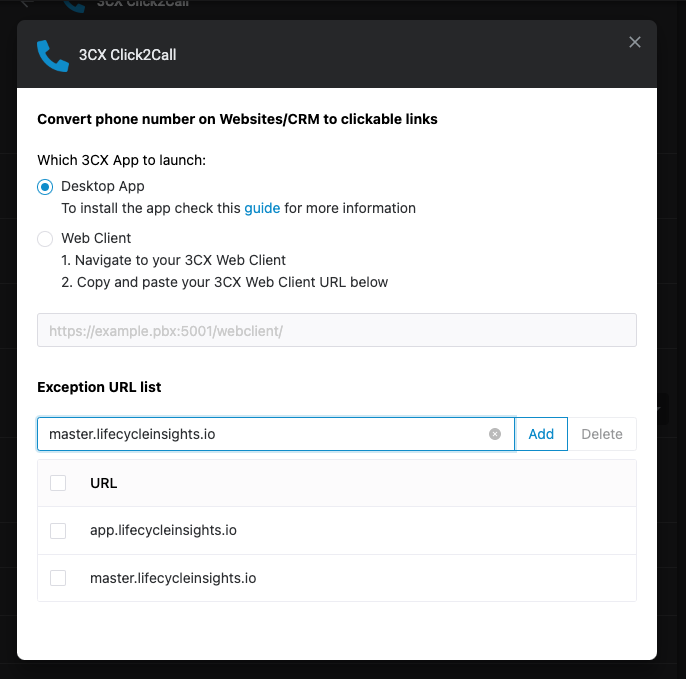Viewport: 686px width, 679px height.
Task: Click the blue phone icon in dialog header
Action: 52,56
